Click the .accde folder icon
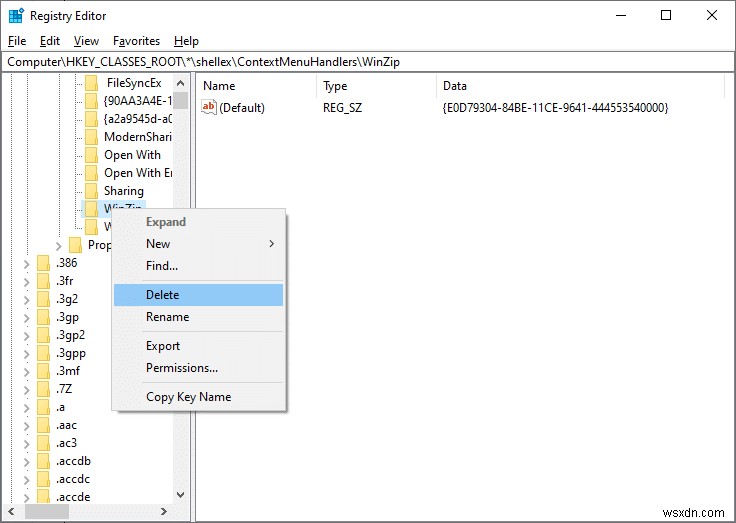 43,496
